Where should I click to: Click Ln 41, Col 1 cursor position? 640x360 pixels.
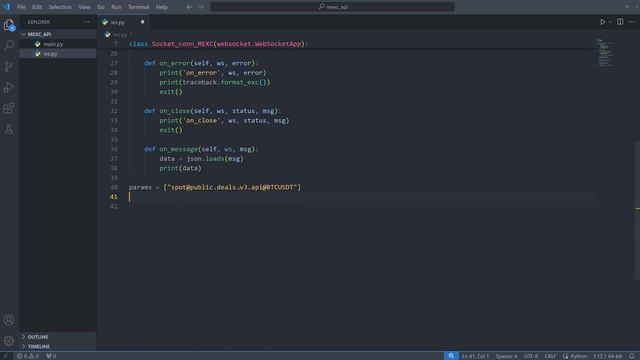tap(475, 356)
